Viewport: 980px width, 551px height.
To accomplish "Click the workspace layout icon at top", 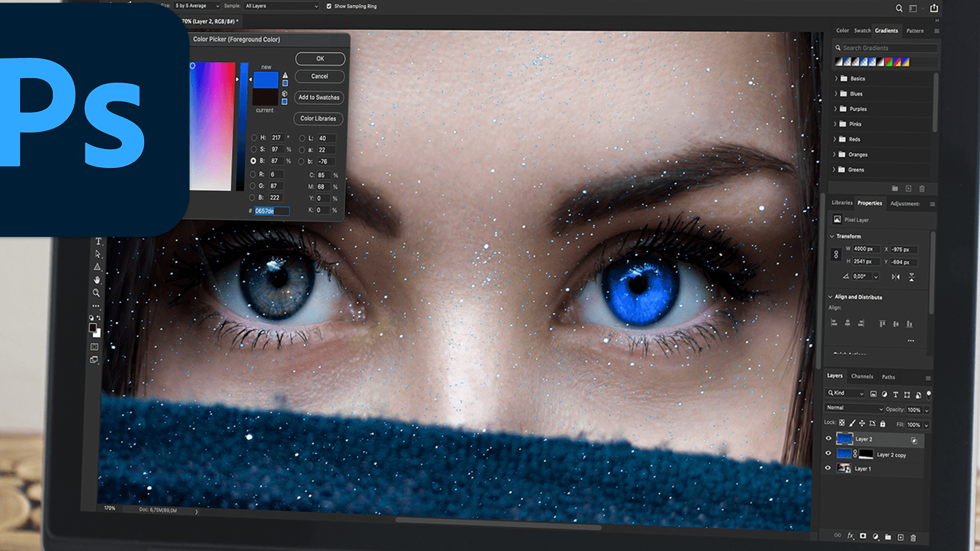I will 913,8.
